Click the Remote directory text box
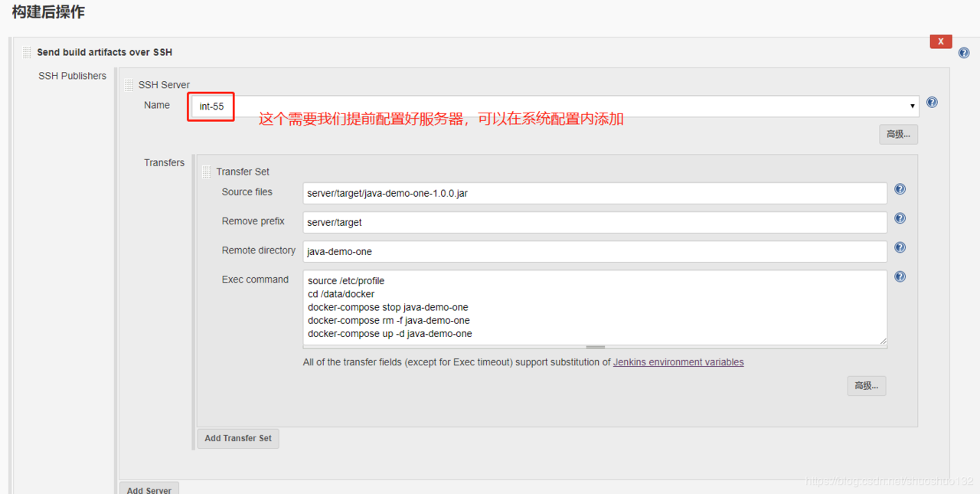Screen dimensions: 980x494 (x=595, y=251)
